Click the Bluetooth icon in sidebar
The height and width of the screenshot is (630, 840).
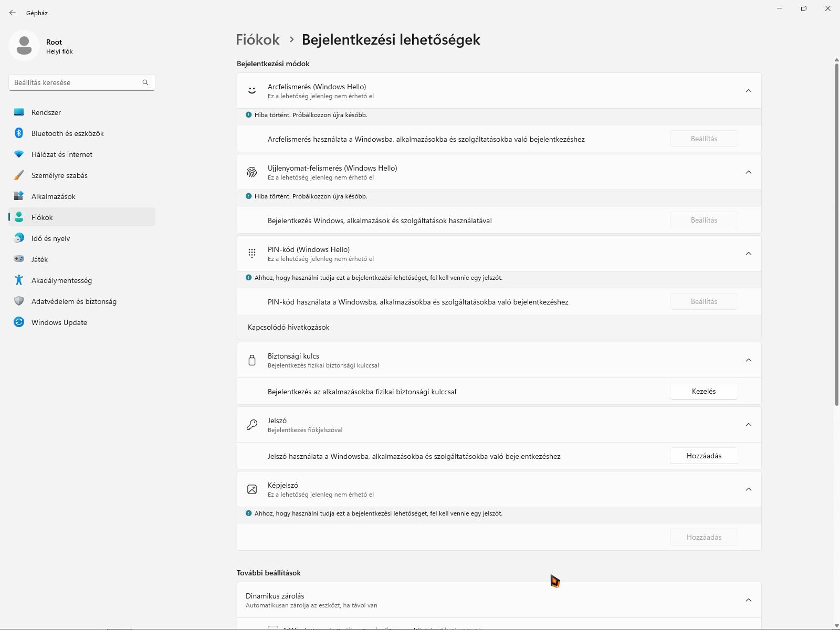(x=19, y=133)
